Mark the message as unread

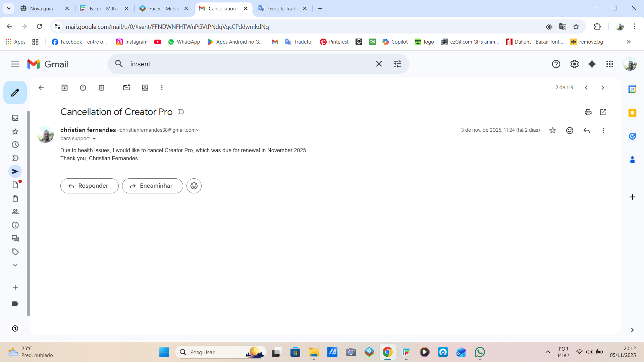tap(126, 88)
